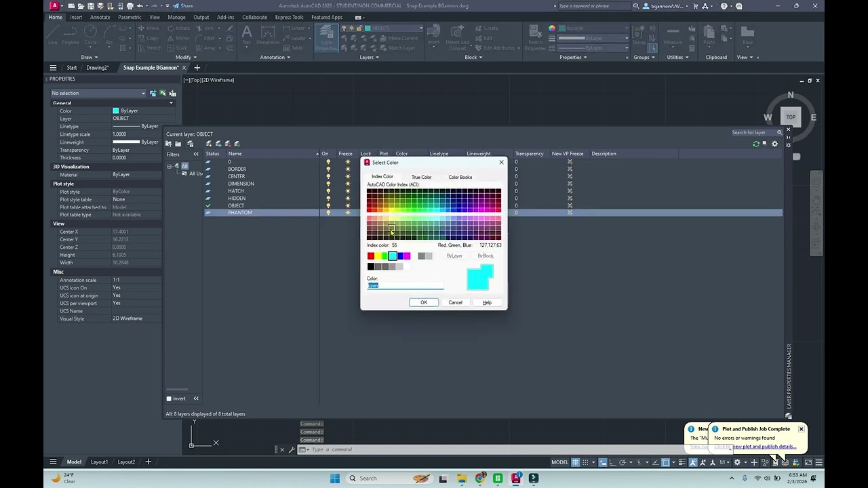Toggle Clean Screen icon in status bar

(x=808, y=462)
